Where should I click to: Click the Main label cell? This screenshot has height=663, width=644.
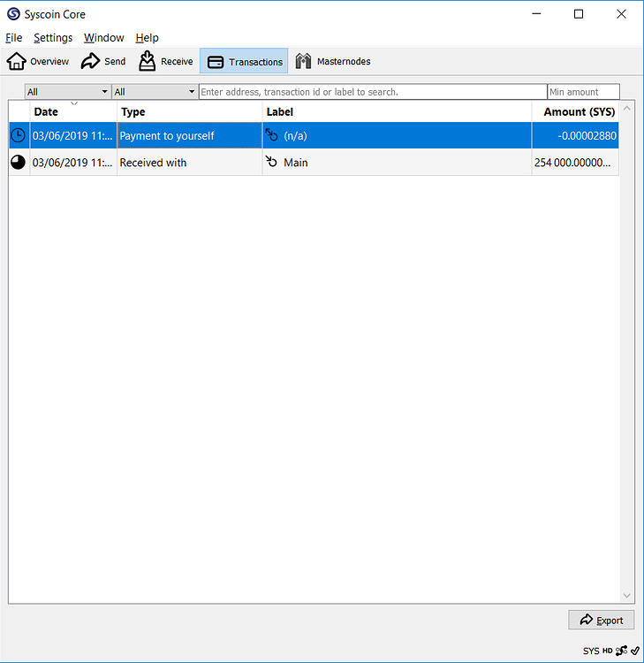(x=397, y=163)
